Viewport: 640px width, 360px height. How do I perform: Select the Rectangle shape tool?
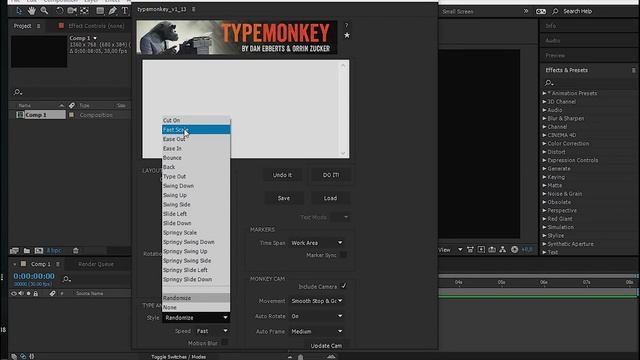pos(100,11)
